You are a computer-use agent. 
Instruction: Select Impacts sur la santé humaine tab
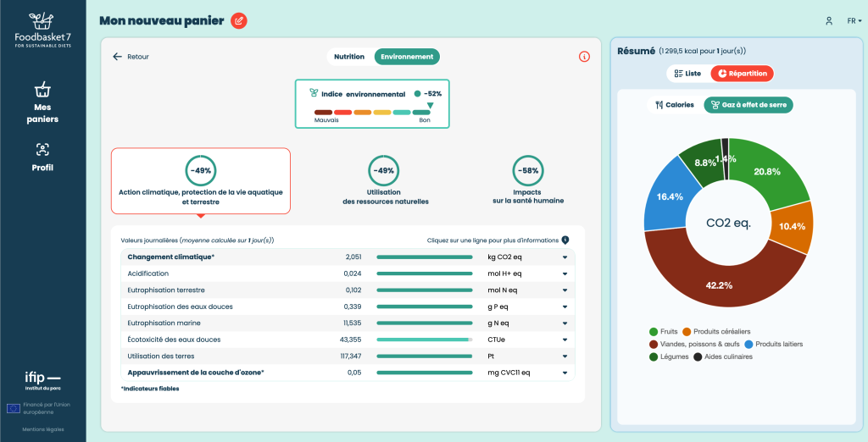pos(528,181)
